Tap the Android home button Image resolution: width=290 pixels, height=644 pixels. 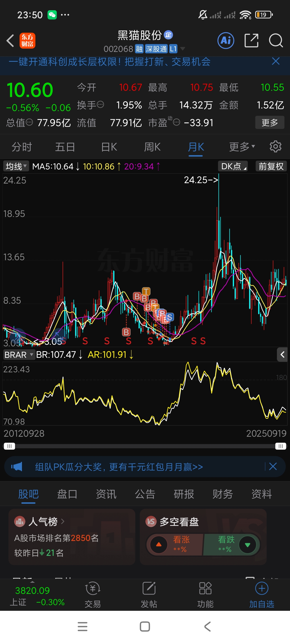click(x=145, y=626)
